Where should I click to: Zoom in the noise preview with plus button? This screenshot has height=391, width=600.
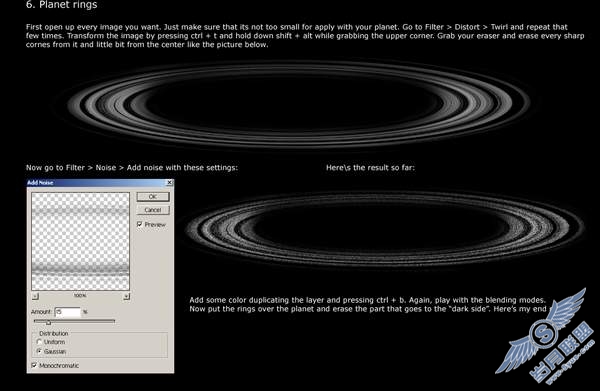(x=126, y=296)
